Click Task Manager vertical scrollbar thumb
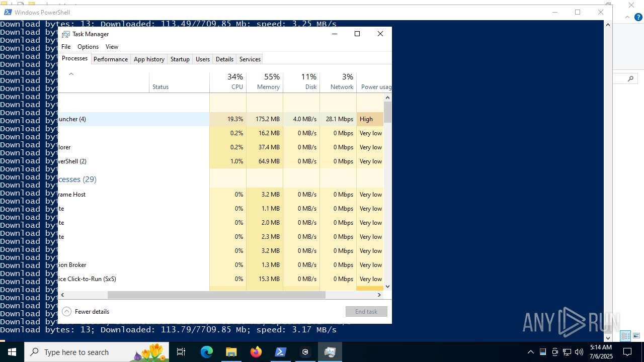 point(387,112)
